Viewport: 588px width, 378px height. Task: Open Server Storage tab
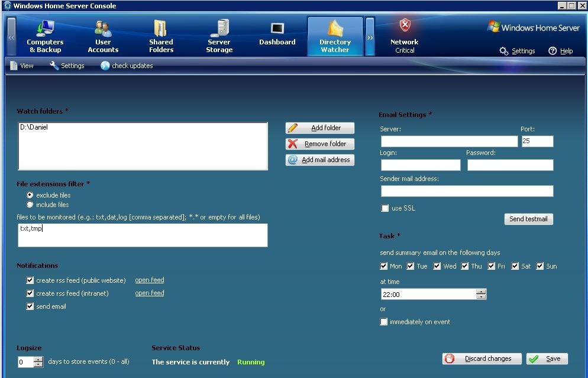pos(219,37)
